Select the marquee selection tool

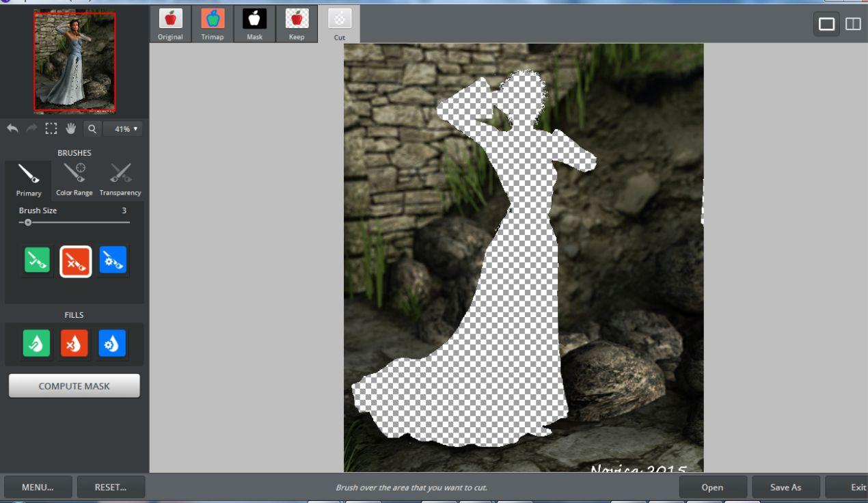(51, 128)
